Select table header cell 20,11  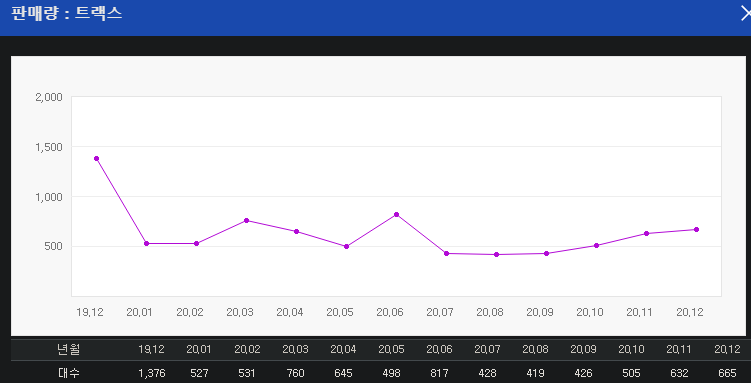coord(679,349)
